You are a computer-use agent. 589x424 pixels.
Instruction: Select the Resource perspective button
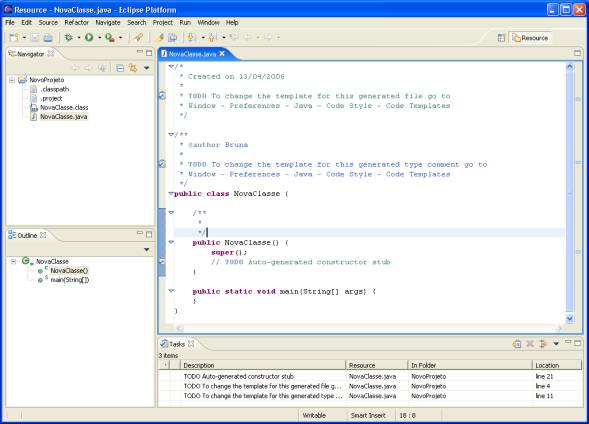(530, 38)
